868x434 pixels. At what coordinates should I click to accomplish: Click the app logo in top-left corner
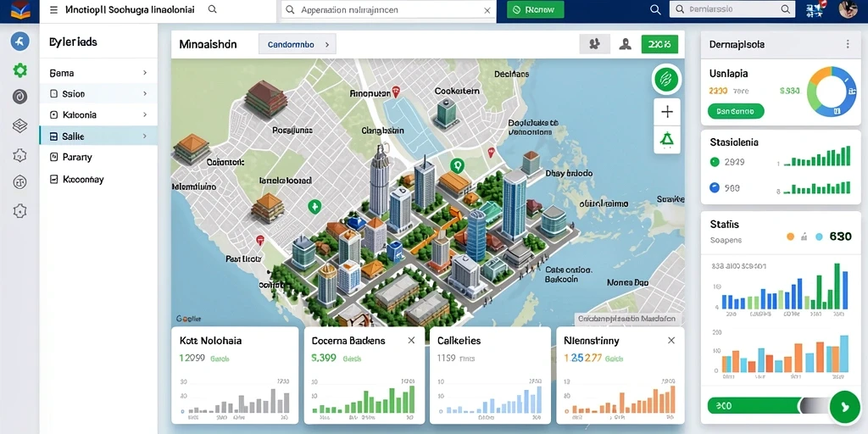pos(20,10)
